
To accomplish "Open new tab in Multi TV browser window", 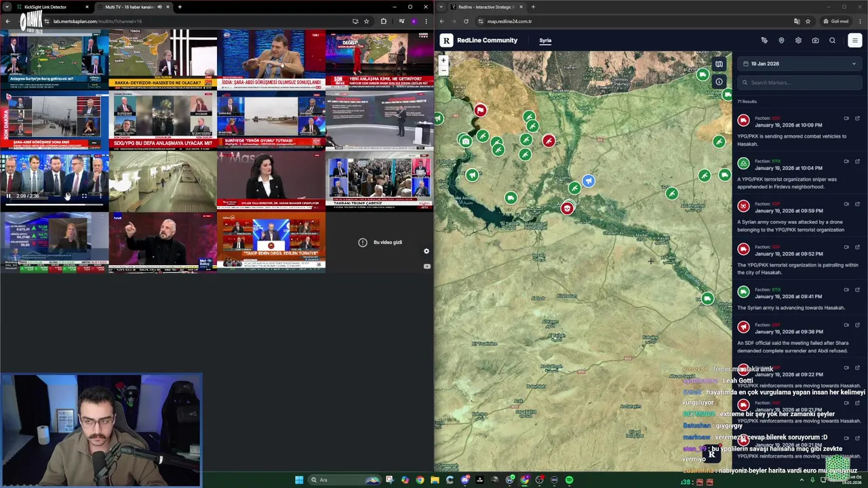I will click(180, 7).
